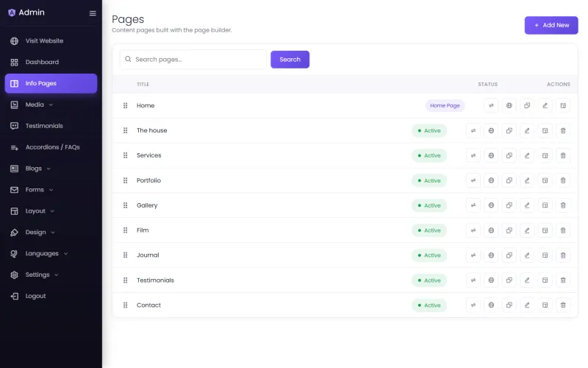
Task: Expand the Blogs submenu chevron
Action: (49, 169)
